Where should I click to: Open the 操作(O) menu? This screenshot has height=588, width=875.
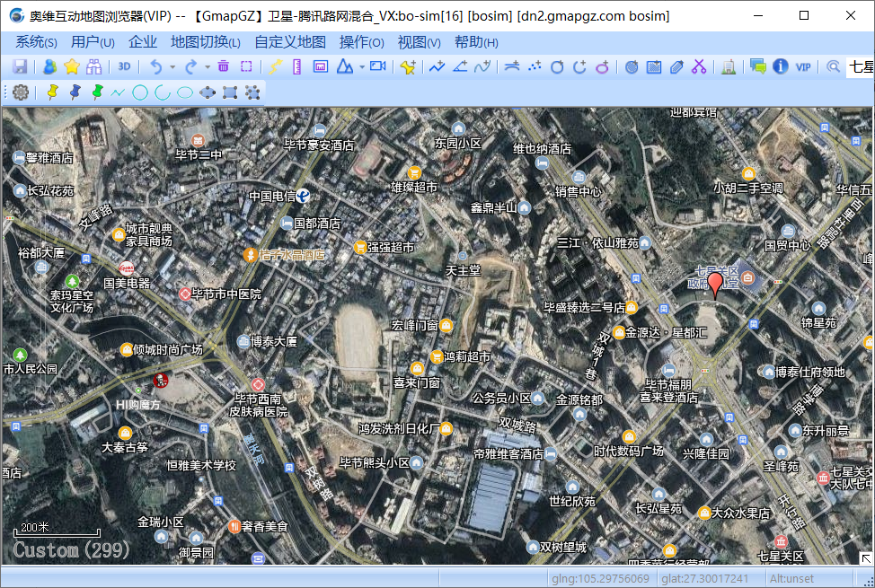[362, 42]
